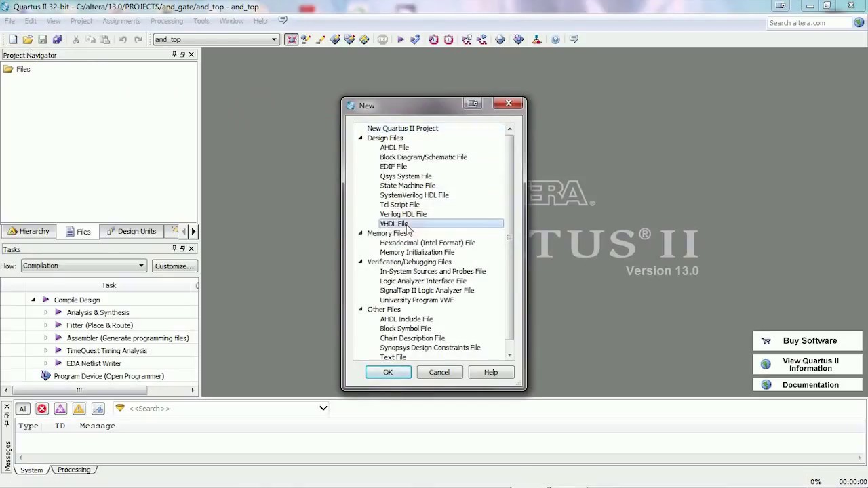Click the Start Compilation play icon
This screenshot has width=868, height=488.
[400, 39]
